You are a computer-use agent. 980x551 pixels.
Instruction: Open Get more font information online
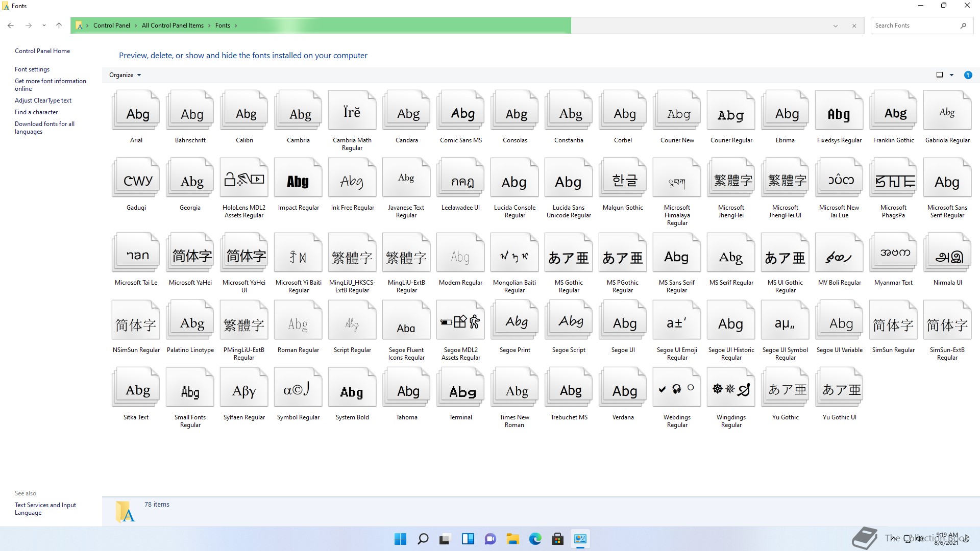pyautogui.click(x=51, y=85)
